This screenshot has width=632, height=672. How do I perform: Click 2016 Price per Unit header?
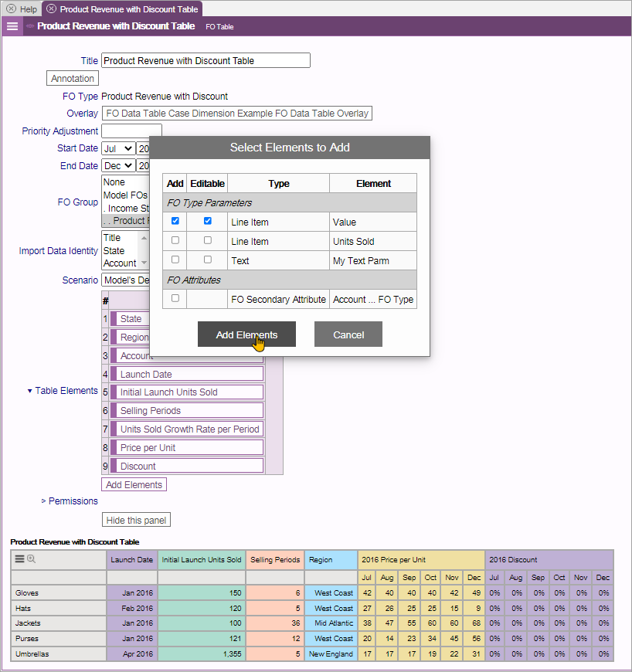(421, 560)
